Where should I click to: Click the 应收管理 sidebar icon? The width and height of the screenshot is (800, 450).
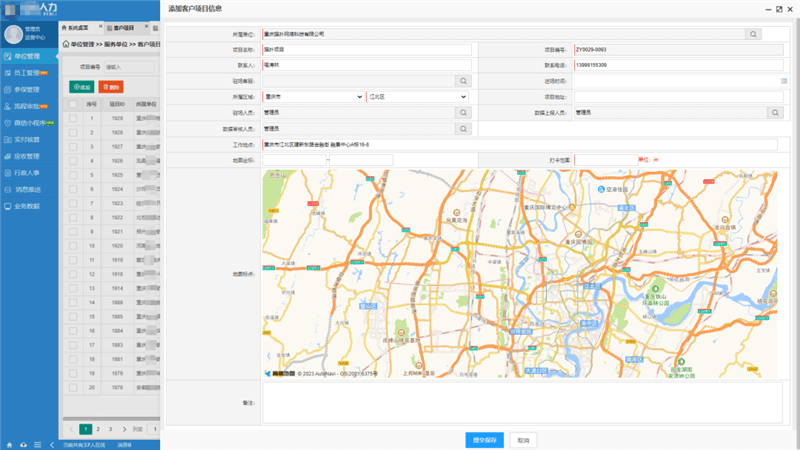pos(8,156)
